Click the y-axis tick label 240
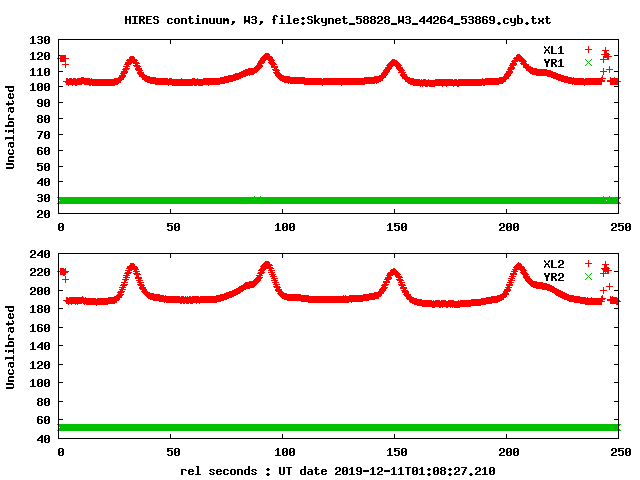 coord(40,254)
